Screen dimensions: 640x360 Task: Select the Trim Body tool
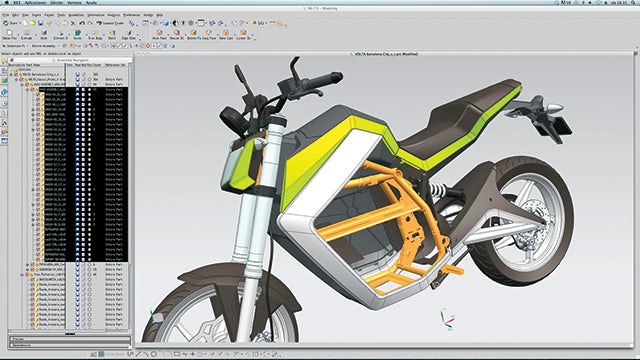(95, 33)
